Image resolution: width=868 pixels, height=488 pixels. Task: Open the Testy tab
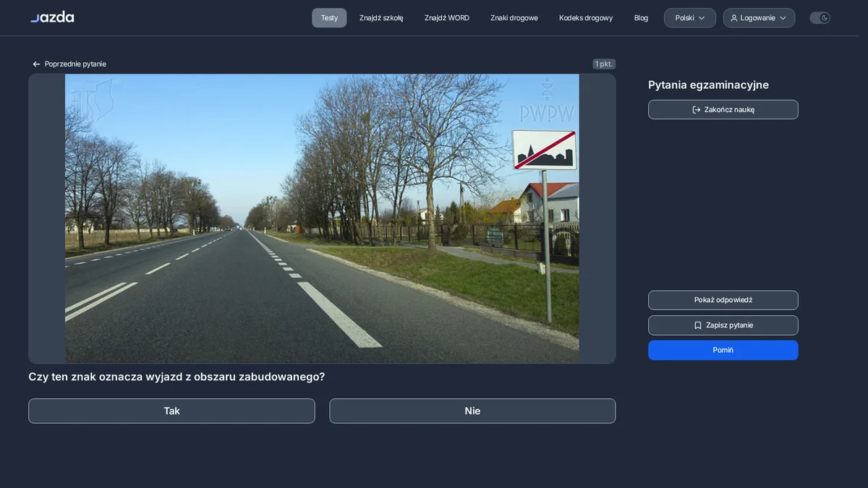click(329, 18)
